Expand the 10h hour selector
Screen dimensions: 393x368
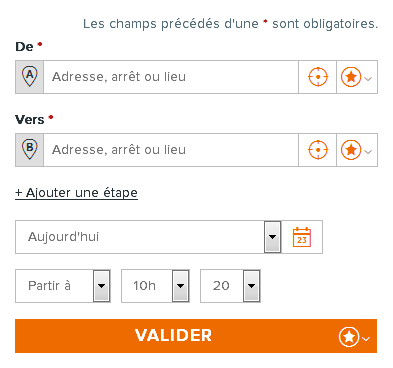pos(180,286)
